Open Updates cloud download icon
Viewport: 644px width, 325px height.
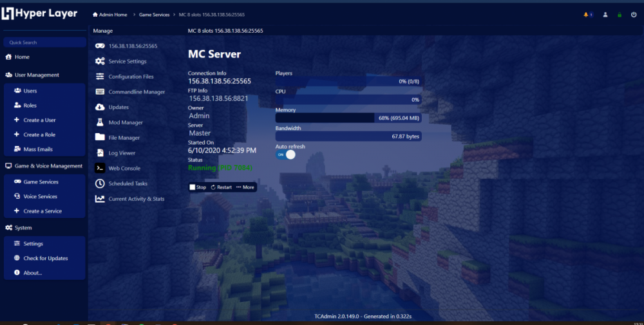pos(100,107)
